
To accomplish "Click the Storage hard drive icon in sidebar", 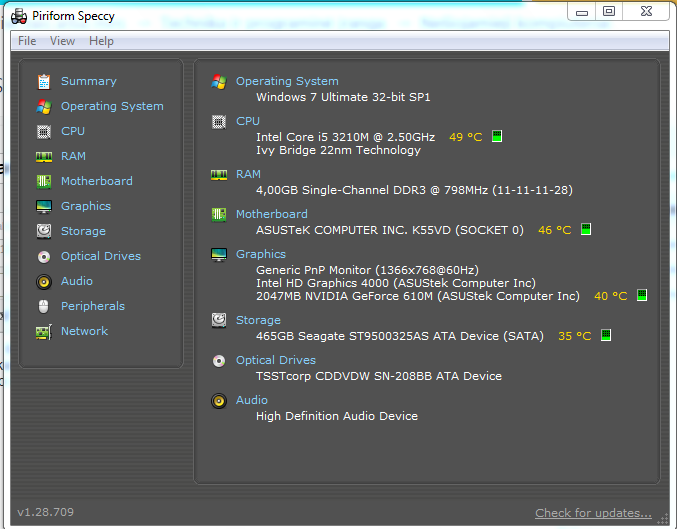I will click(44, 231).
